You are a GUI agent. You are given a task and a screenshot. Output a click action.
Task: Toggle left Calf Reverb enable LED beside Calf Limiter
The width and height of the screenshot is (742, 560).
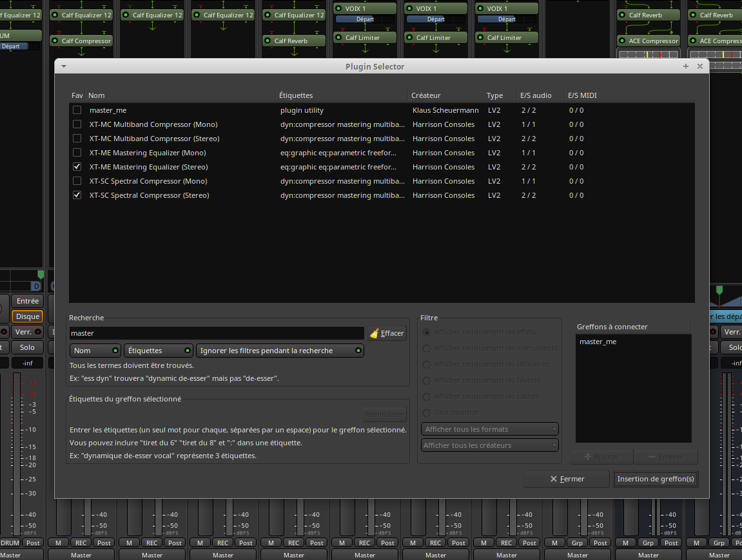pyautogui.click(x=268, y=41)
